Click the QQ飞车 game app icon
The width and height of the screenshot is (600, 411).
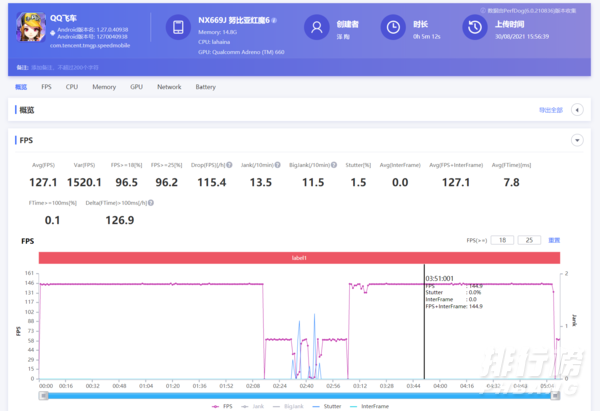pos(31,27)
